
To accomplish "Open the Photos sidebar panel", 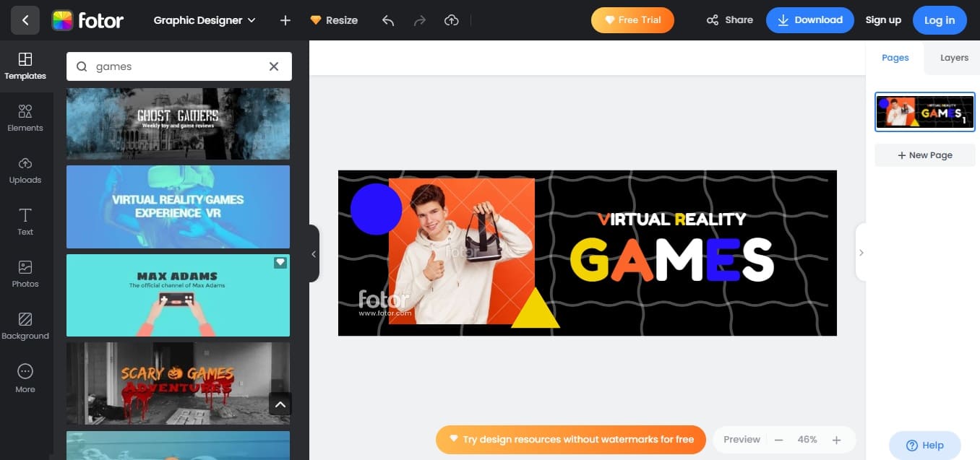I will (x=25, y=274).
